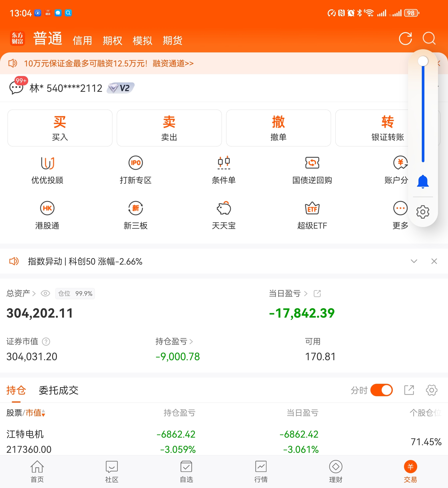
Task: Open 天天宝 piggy bank icon
Action: click(x=224, y=208)
